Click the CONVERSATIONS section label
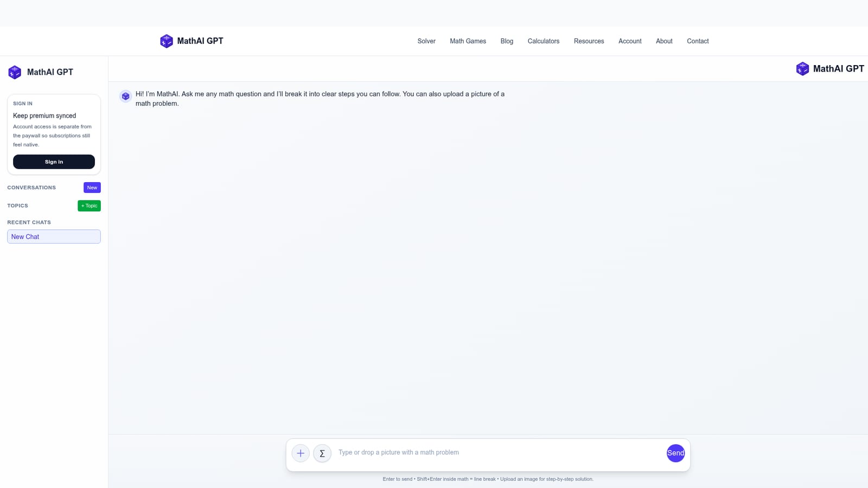 click(31, 188)
